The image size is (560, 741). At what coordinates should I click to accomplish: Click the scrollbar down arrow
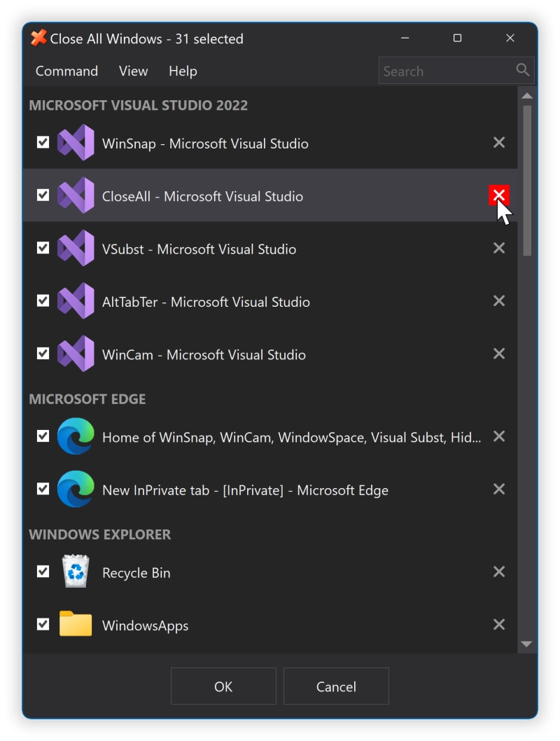pyautogui.click(x=527, y=644)
